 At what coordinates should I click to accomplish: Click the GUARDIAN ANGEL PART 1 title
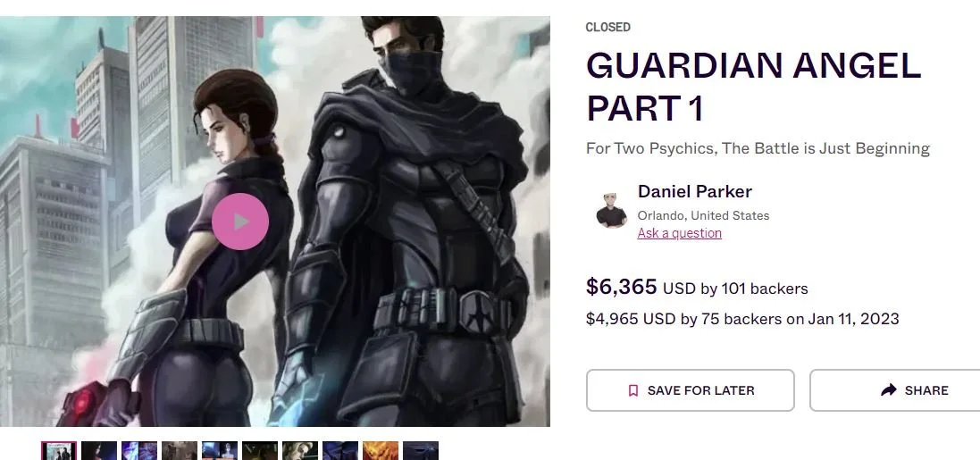[x=753, y=87]
